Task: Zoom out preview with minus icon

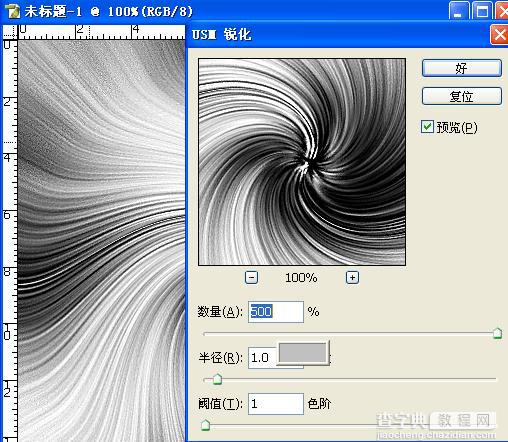Action: coord(251,277)
